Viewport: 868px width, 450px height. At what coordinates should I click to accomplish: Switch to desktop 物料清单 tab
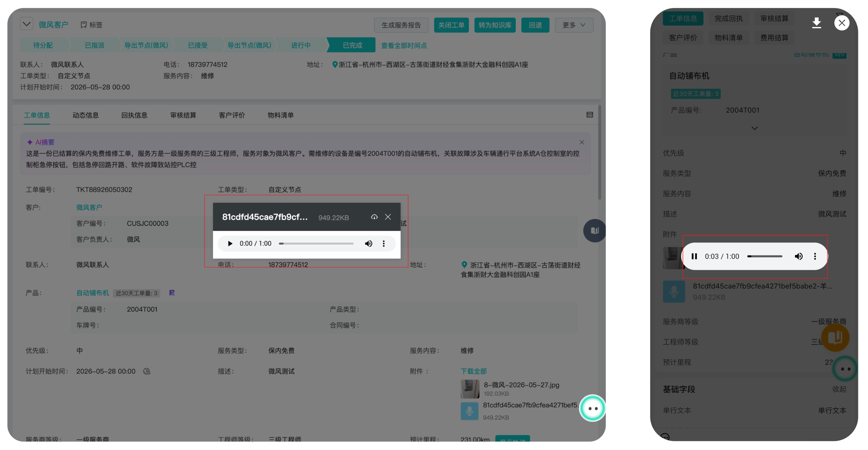281,115
